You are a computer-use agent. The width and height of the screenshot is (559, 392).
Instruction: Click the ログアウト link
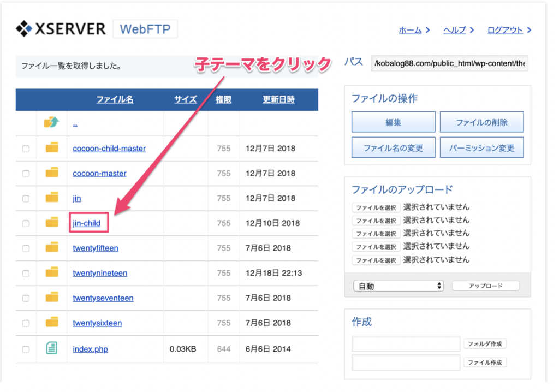tap(505, 31)
